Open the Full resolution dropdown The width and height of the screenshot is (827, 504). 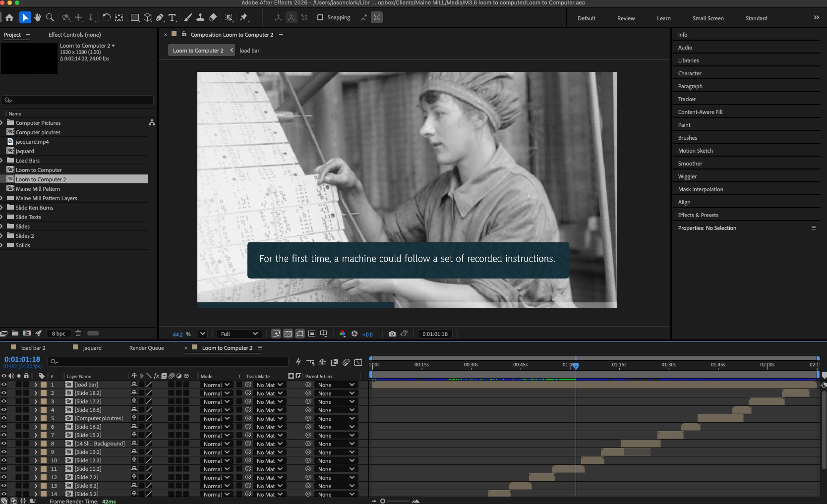(239, 334)
